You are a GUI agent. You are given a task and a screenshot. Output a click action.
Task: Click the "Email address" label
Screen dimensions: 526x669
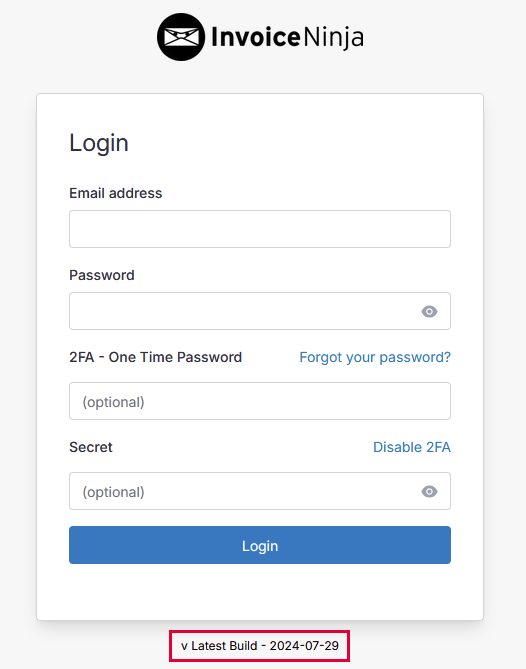(116, 193)
